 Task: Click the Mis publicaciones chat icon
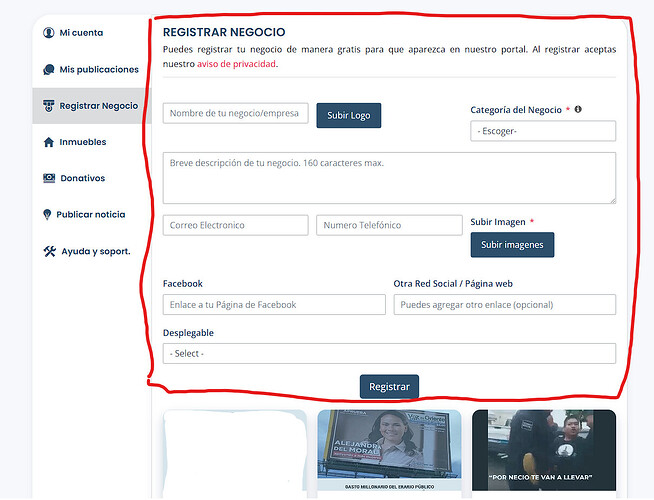pos(49,70)
